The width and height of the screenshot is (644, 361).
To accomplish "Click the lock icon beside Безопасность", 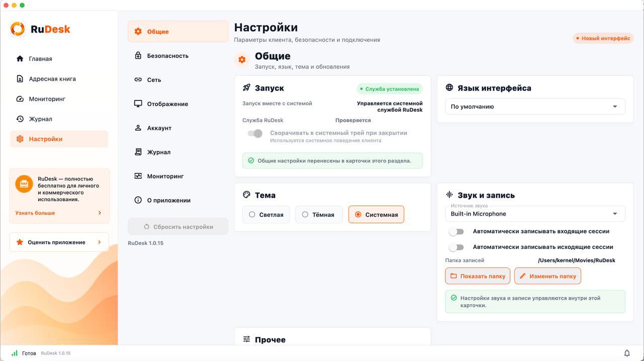I will coord(138,55).
